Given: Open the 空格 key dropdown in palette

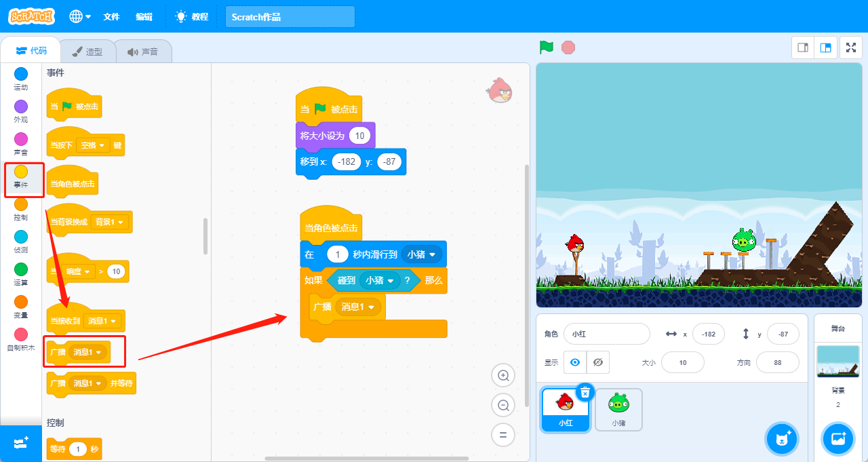Looking at the screenshot, I should pos(94,145).
